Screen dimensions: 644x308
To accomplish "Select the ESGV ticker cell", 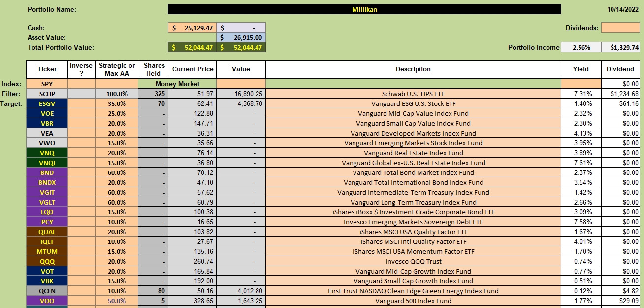I will click(47, 103).
